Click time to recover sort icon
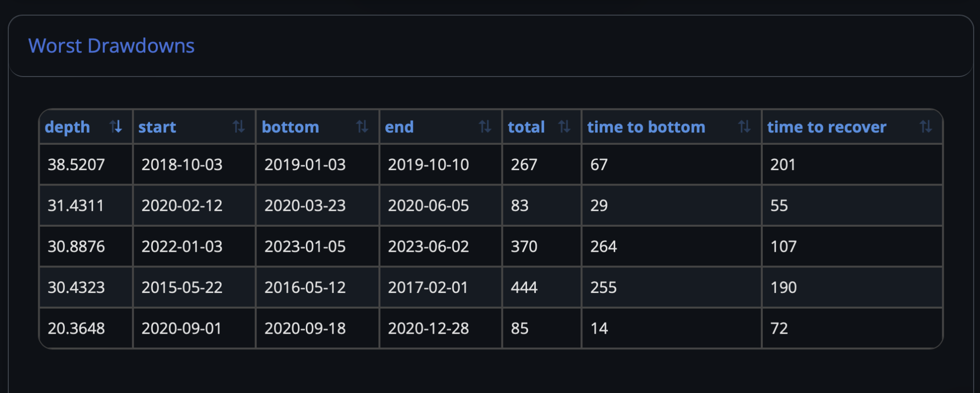 pyautogui.click(x=926, y=127)
